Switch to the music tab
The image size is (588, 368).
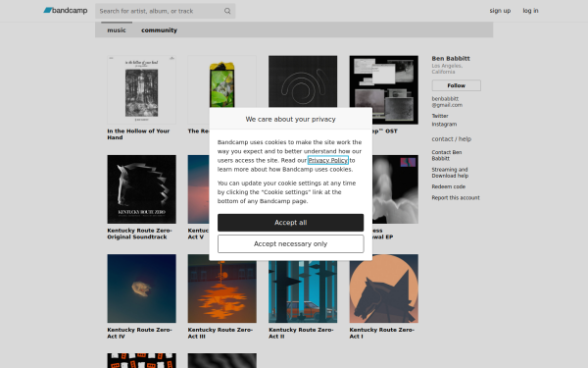pos(117,30)
